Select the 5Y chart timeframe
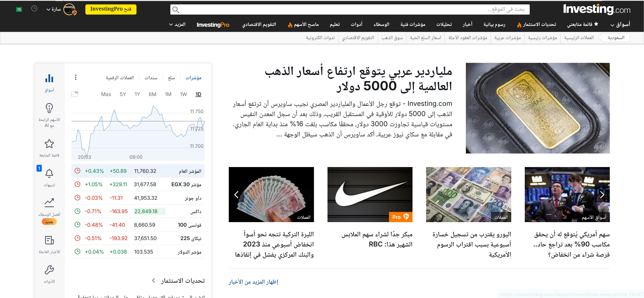Screen dimensions: 644x298 click(x=123, y=94)
